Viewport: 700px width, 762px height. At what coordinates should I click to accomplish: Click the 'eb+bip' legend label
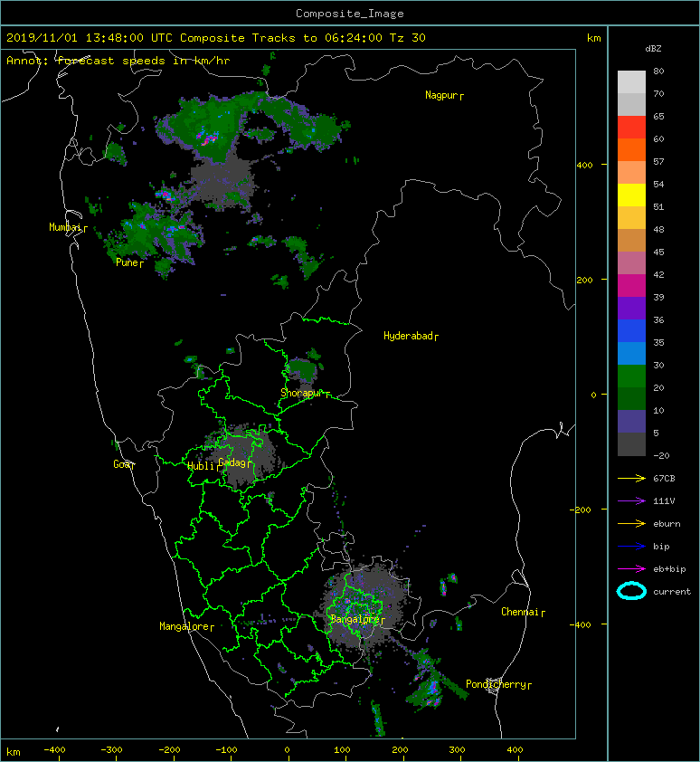tap(669, 569)
